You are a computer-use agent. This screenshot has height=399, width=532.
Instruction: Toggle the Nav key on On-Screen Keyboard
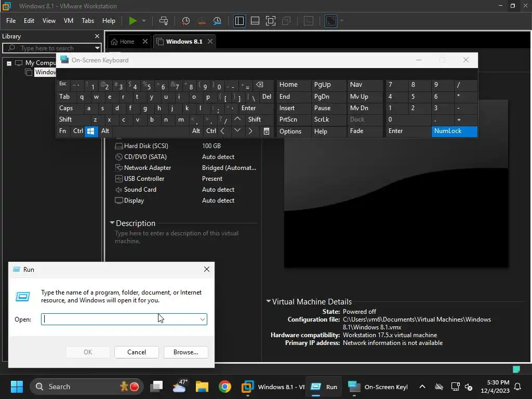point(365,85)
